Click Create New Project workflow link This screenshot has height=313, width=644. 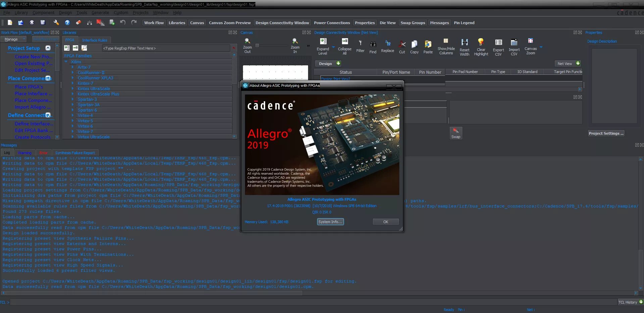(x=33, y=57)
